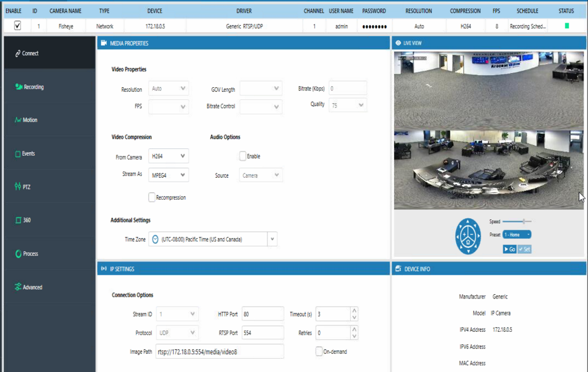Viewport: 588px width, 372px height.
Task: Click the Go preset button
Action: pos(510,249)
